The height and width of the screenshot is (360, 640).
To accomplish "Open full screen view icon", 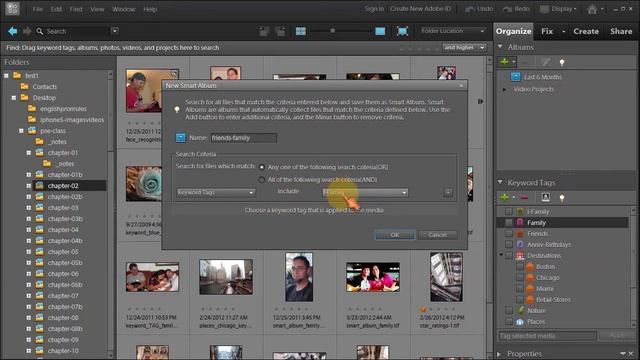I will (x=402, y=31).
